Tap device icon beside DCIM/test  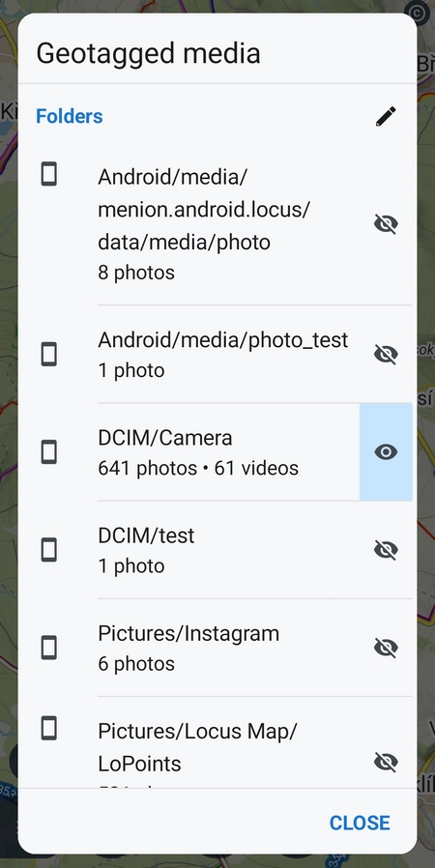tap(49, 550)
